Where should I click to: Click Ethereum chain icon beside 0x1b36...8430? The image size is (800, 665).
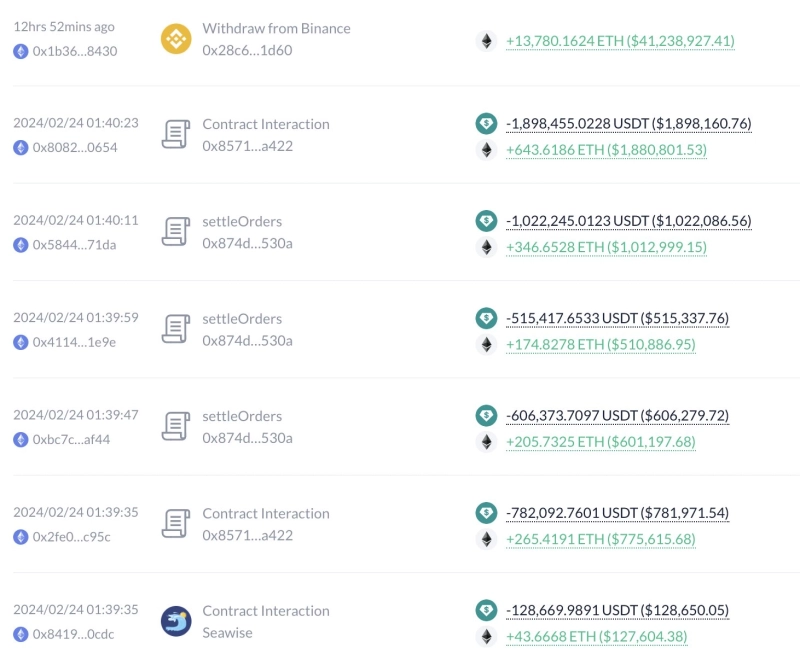(x=20, y=51)
